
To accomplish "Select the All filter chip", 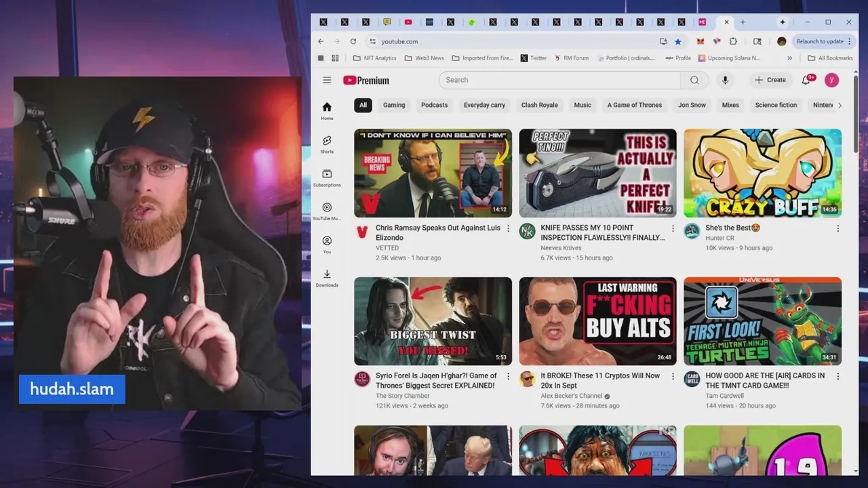I will pyautogui.click(x=363, y=105).
